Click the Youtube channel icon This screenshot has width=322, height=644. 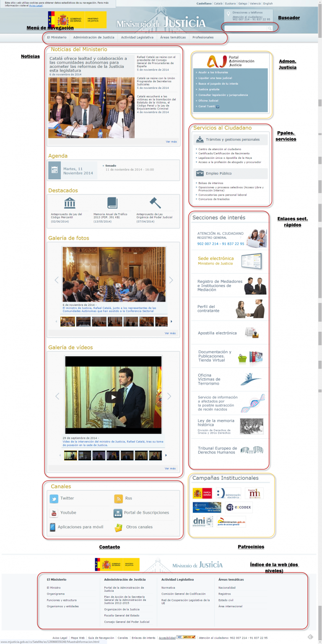click(x=54, y=513)
